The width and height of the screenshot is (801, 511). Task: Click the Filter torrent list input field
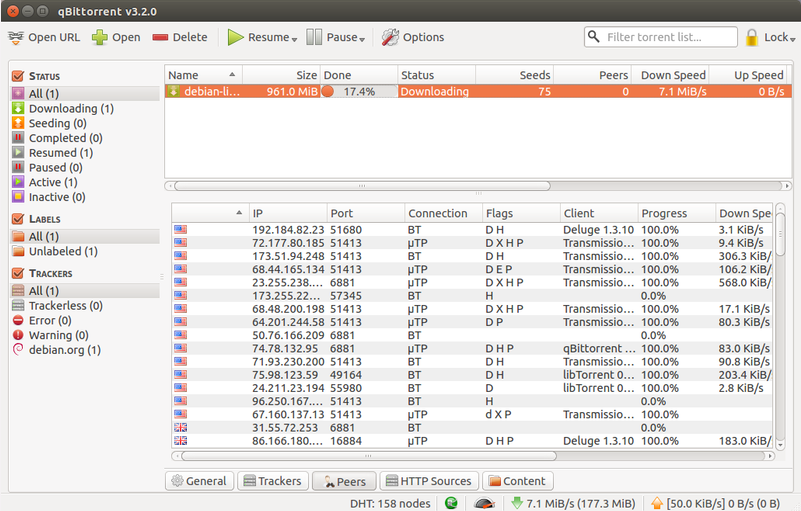click(661, 37)
